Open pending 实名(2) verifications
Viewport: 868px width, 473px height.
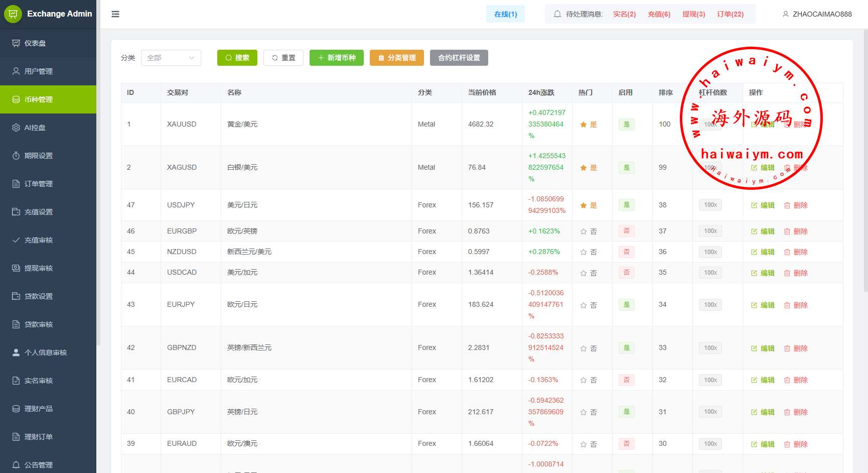coord(624,14)
